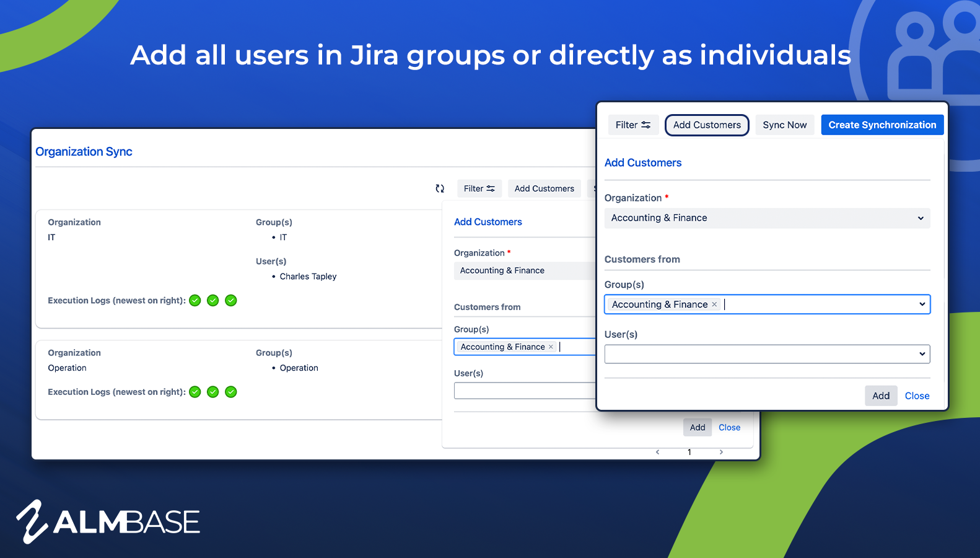This screenshot has width=980, height=558.
Task: Remove Accounting & Finance tag in the back panel
Action: click(x=551, y=347)
